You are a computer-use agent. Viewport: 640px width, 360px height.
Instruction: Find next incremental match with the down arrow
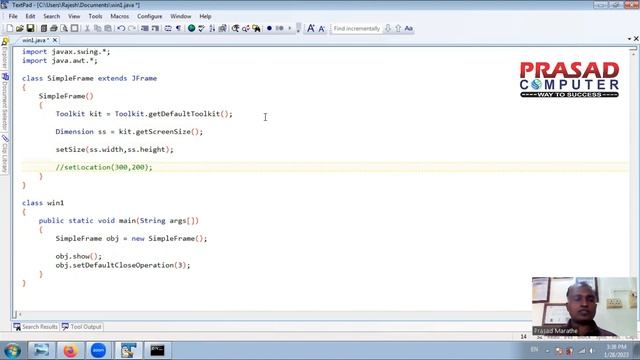[x=388, y=29]
